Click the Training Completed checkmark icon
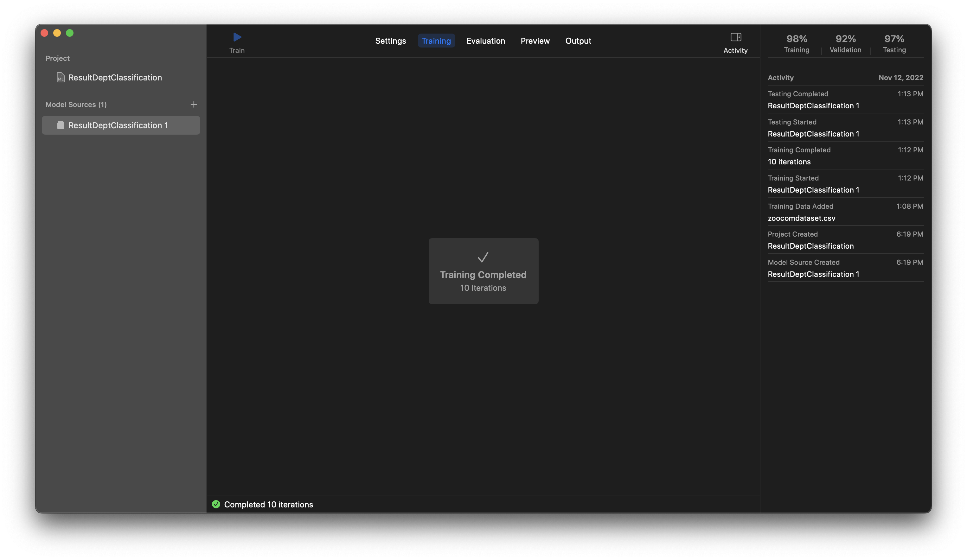The image size is (967, 560). pyautogui.click(x=483, y=257)
